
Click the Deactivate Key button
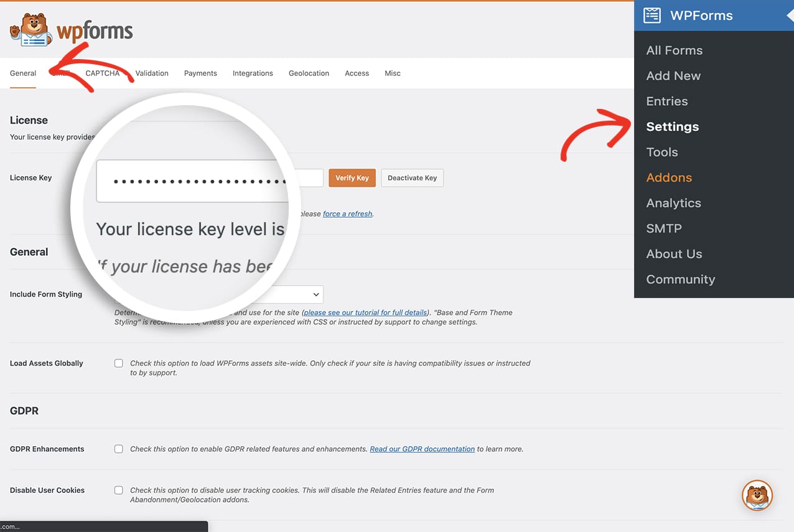(x=412, y=178)
